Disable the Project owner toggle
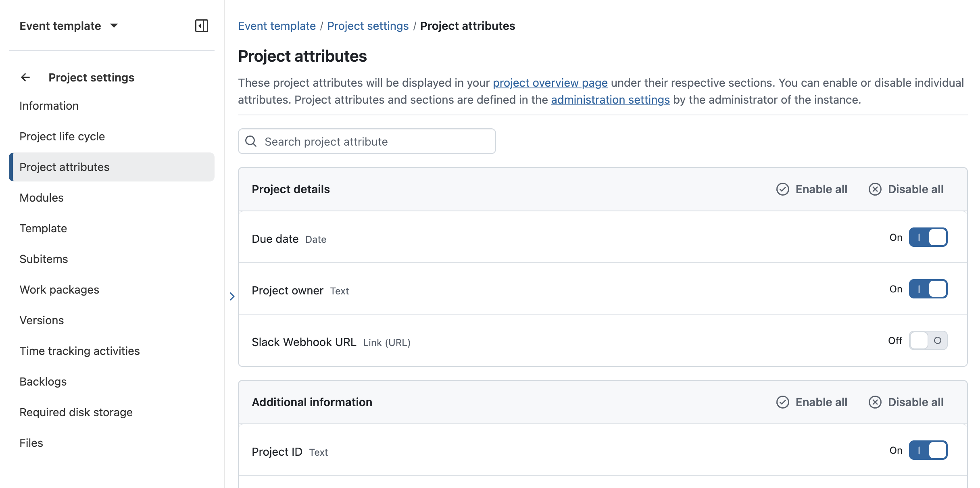This screenshot has height=488, width=980. point(928,289)
